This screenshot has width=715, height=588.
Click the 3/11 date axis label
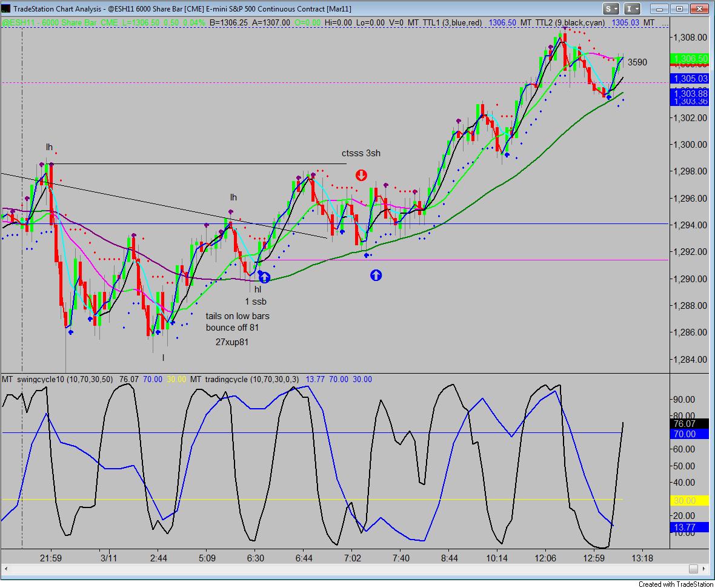108,558
